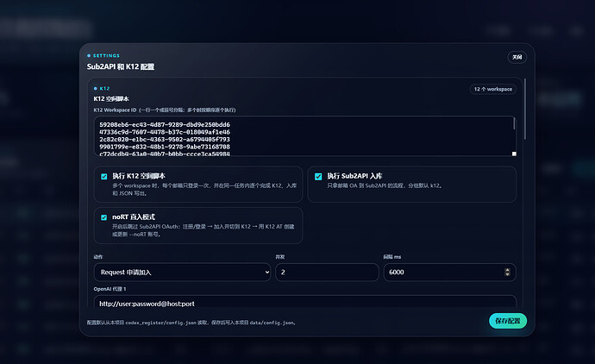Disable the noRT 直入模式 checkbox
Screen dimensions: 595x364
(104, 217)
